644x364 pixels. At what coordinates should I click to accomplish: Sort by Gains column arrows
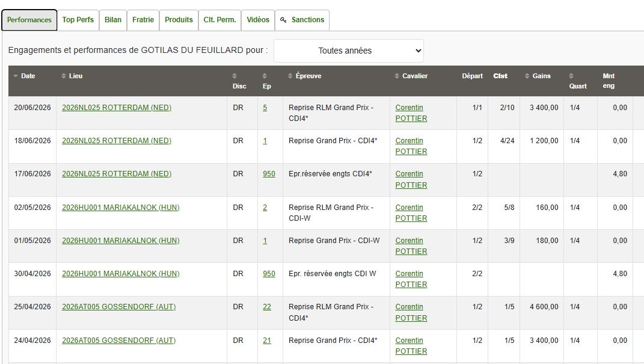(x=527, y=76)
